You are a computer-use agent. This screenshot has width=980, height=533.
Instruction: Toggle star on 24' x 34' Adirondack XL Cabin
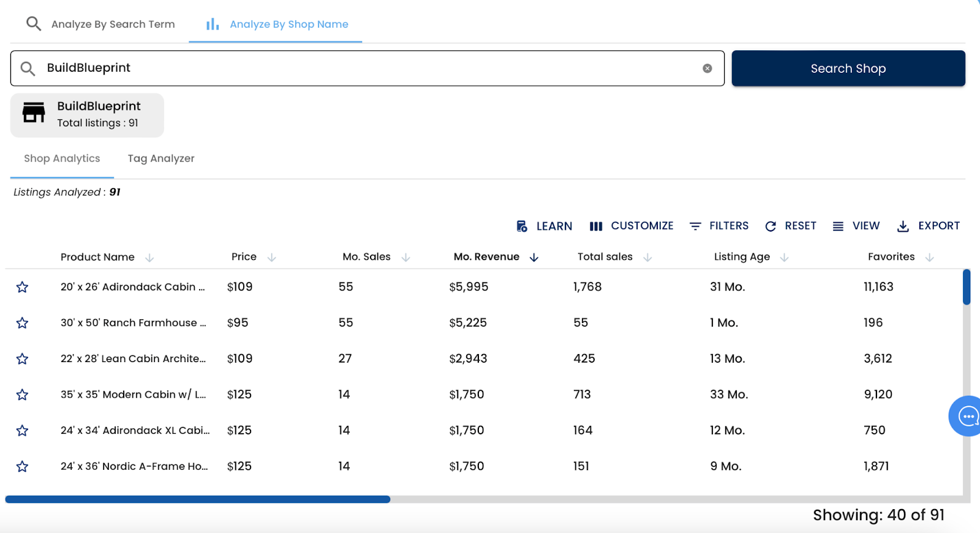[x=22, y=431]
